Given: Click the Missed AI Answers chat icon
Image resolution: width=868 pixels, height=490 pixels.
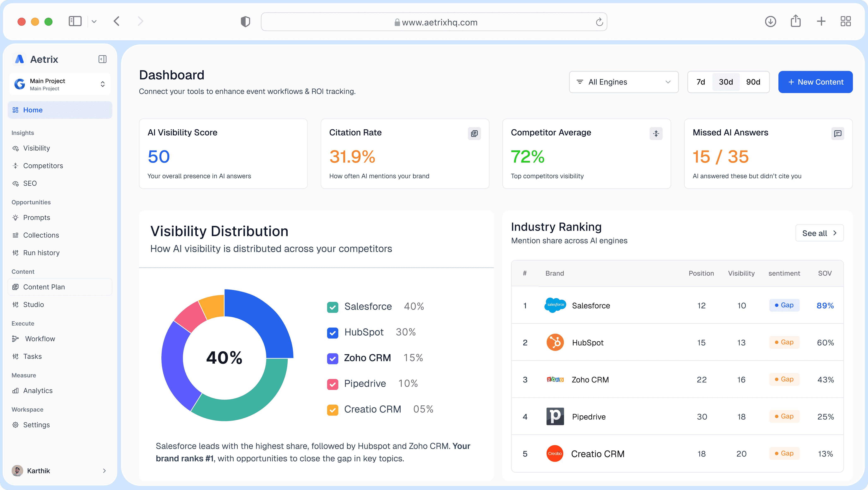Looking at the screenshot, I should pyautogui.click(x=837, y=133).
